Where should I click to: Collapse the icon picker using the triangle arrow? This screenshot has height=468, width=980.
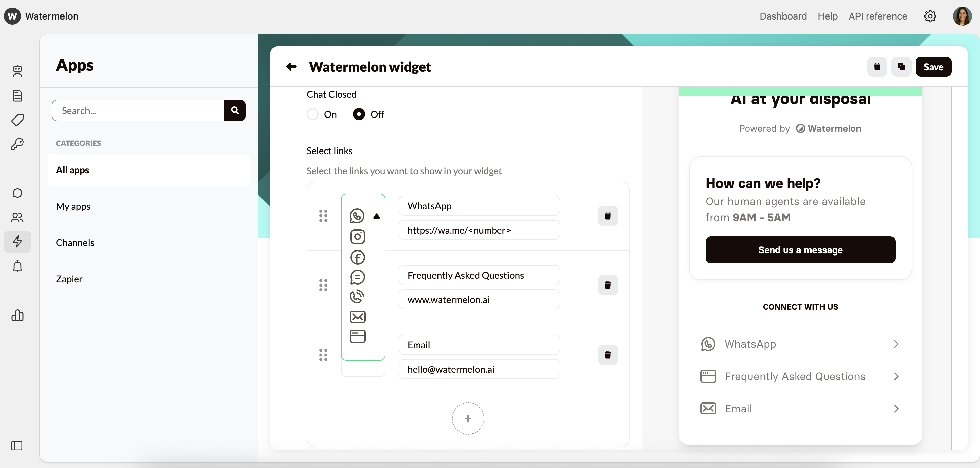click(376, 216)
